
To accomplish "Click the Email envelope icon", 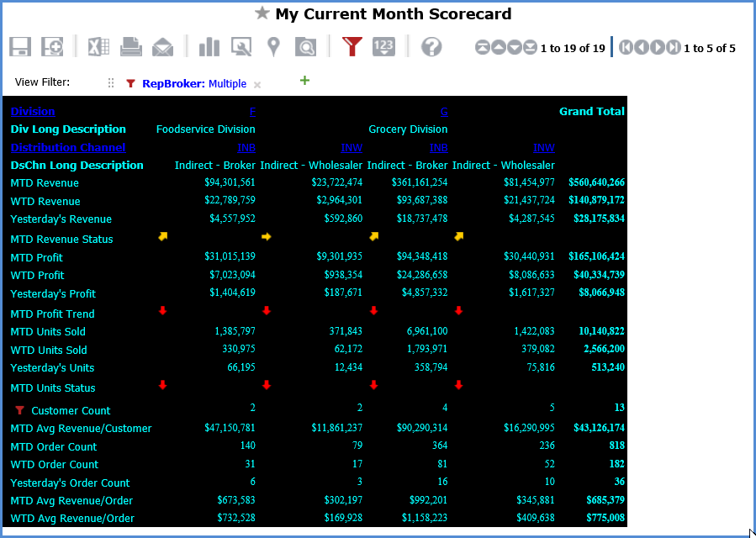I will point(162,47).
